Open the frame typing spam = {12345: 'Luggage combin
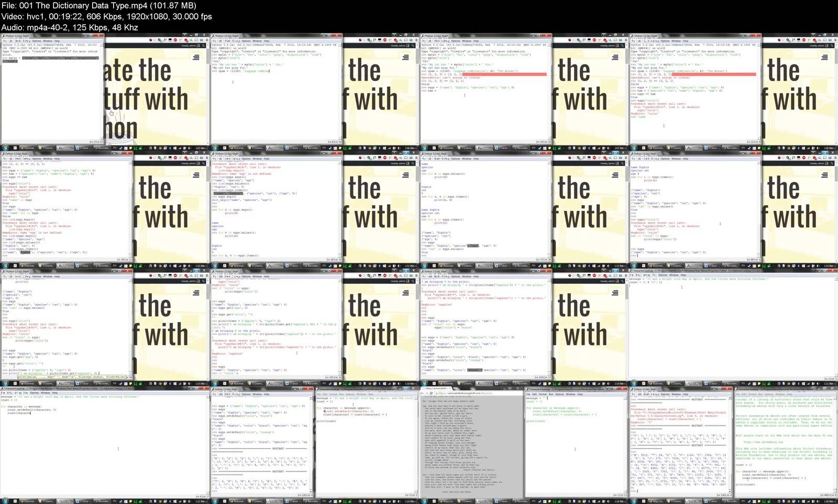Screen dimensions: 838x504 pyautogui.click(x=314, y=93)
